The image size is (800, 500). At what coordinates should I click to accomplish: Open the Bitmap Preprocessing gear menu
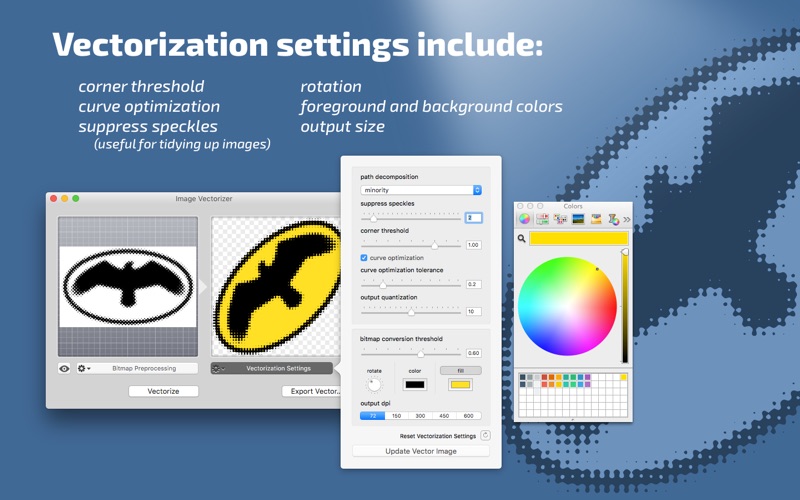pyautogui.click(x=83, y=368)
